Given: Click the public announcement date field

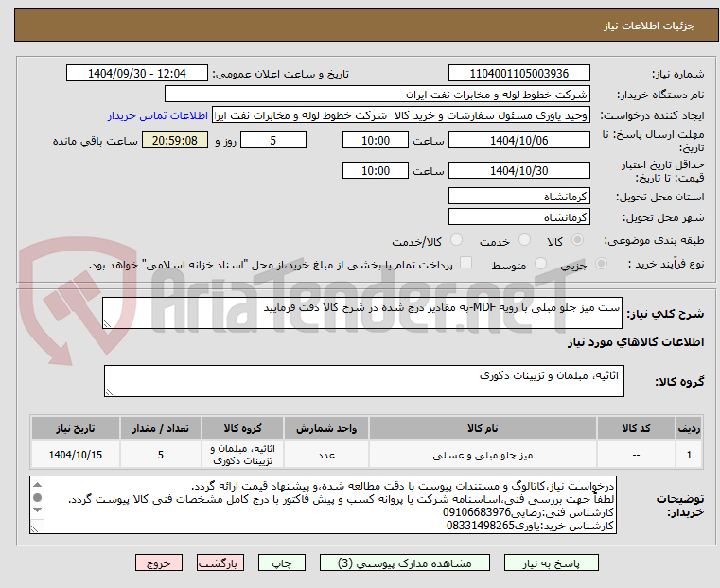Looking at the screenshot, I should [137, 74].
